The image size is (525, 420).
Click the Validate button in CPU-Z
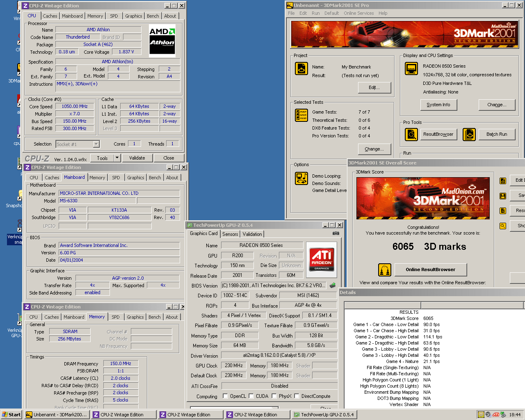[137, 158]
